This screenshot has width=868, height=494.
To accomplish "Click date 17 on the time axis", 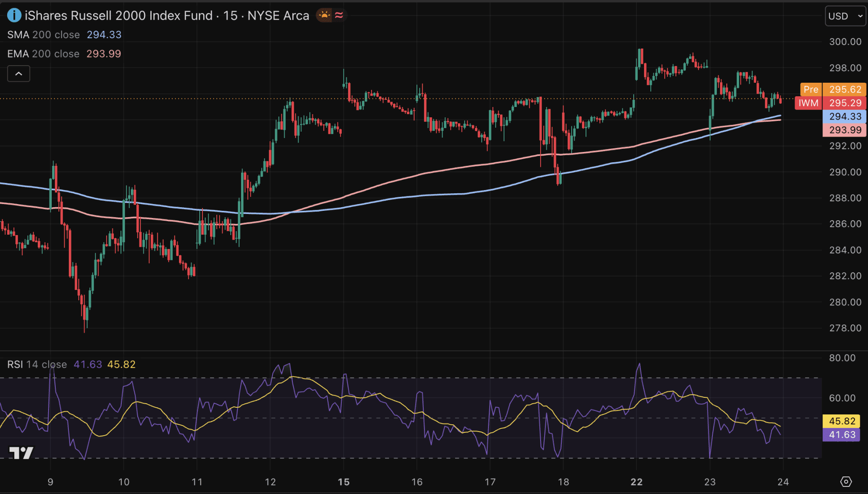I will click(490, 482).
